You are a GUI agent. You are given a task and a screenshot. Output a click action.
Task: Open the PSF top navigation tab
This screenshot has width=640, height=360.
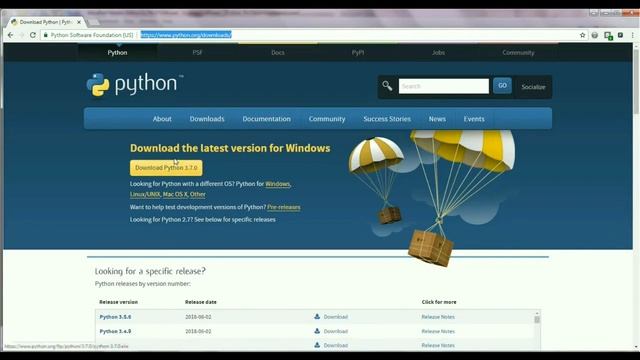click(198, 53)
